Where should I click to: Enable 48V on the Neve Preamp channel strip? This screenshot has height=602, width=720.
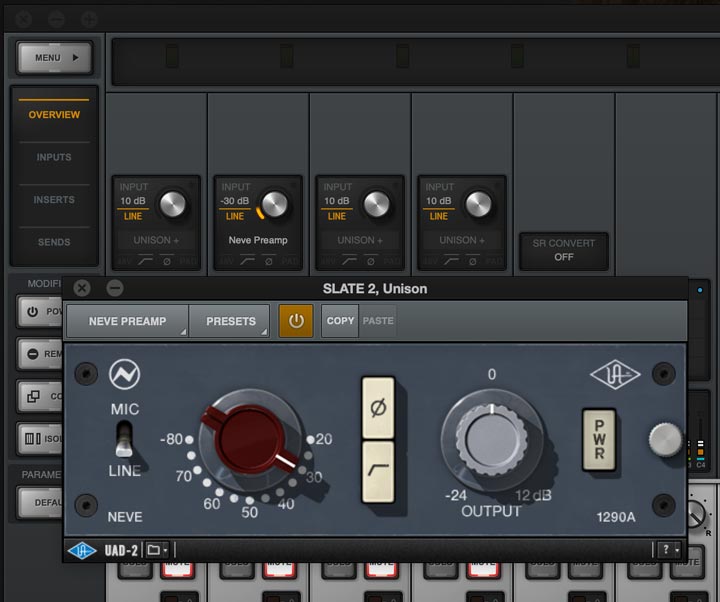[x=226, y=261]
